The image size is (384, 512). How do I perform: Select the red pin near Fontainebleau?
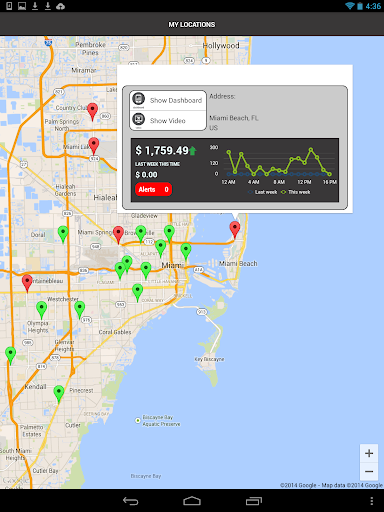27,283
